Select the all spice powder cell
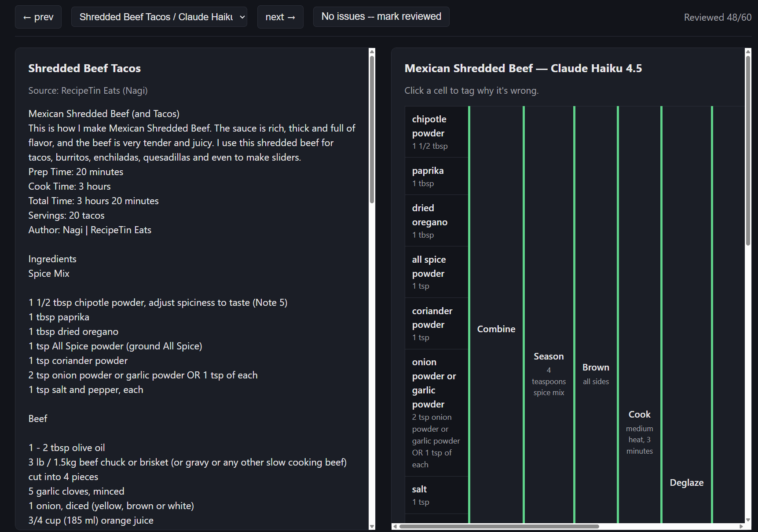The height and width of the screenshot is (532, 758). pos(436,272)
